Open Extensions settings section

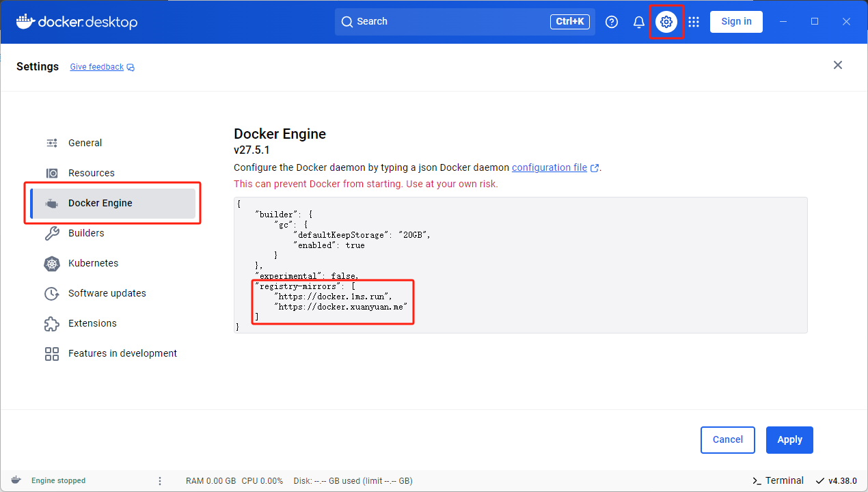[x=92, y=323]
